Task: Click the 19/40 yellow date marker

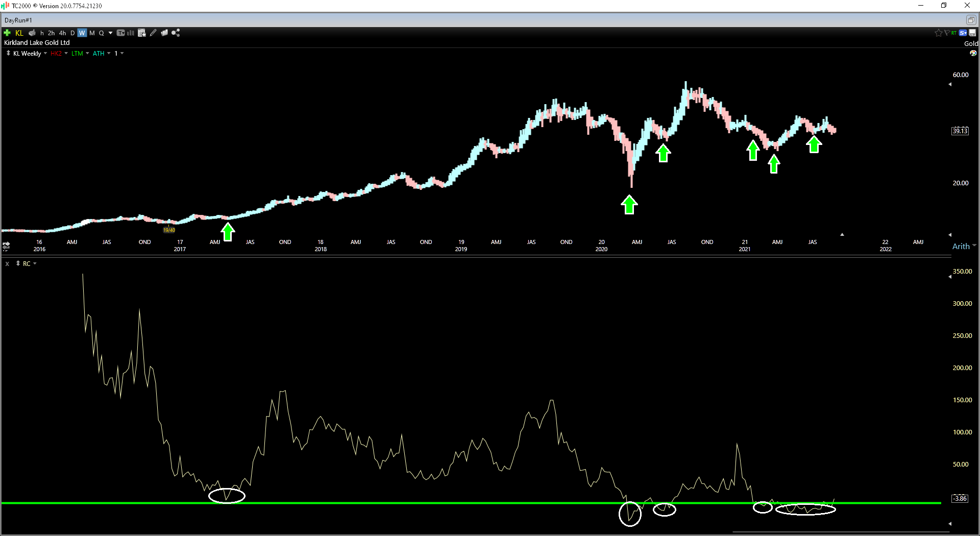Action: [x=169, y=230]
